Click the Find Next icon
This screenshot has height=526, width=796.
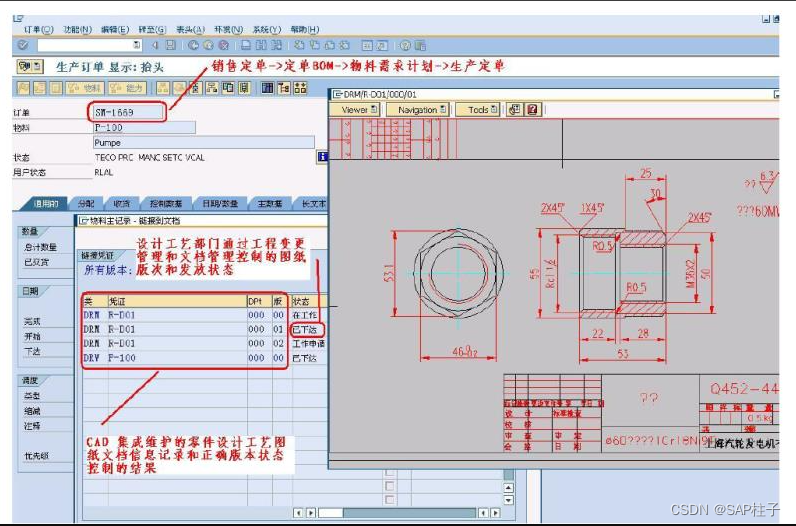pos(276,45)
